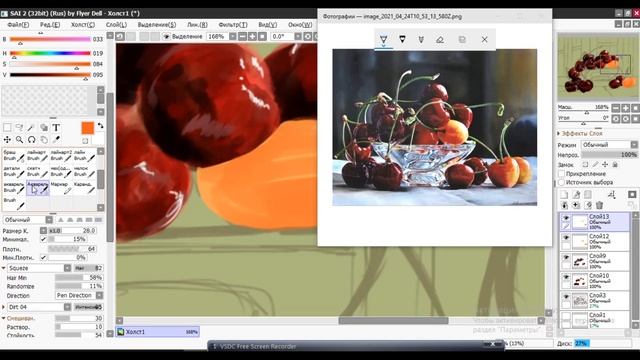The image size is (640, 360).
Task: Open the Pen Direction dropdown
Action: point(79,295)
